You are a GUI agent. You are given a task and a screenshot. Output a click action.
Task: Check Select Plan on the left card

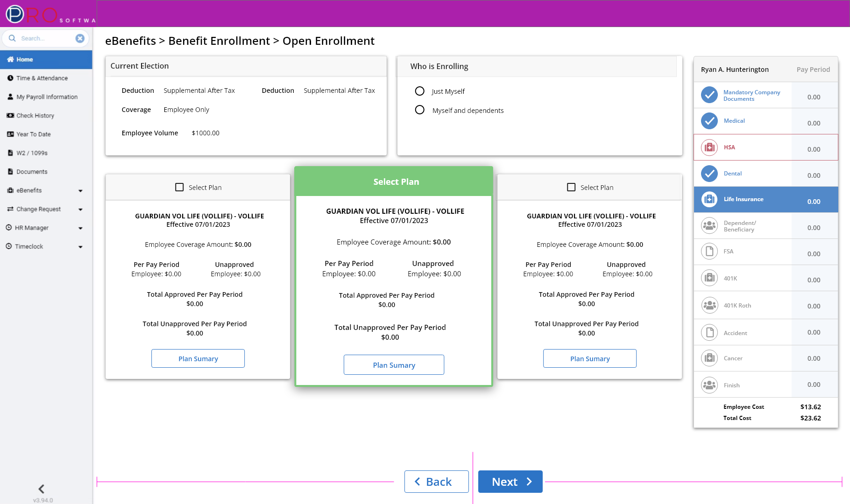point(179,187)
